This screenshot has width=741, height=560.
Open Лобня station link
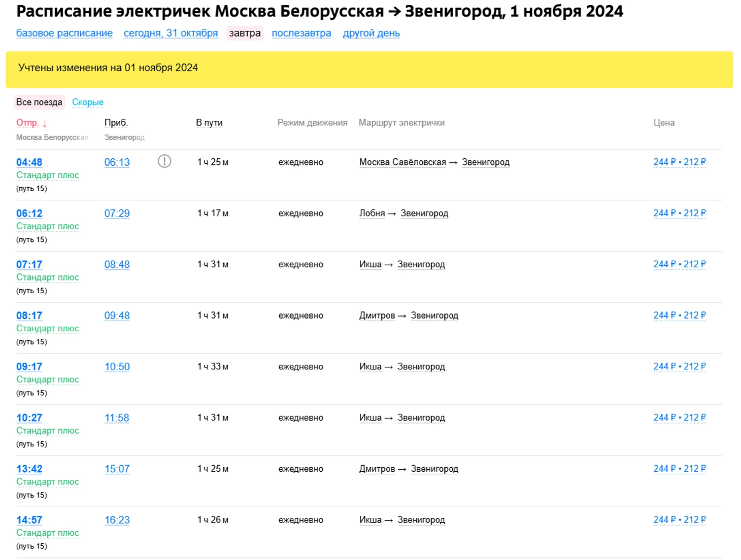[372, 214]
